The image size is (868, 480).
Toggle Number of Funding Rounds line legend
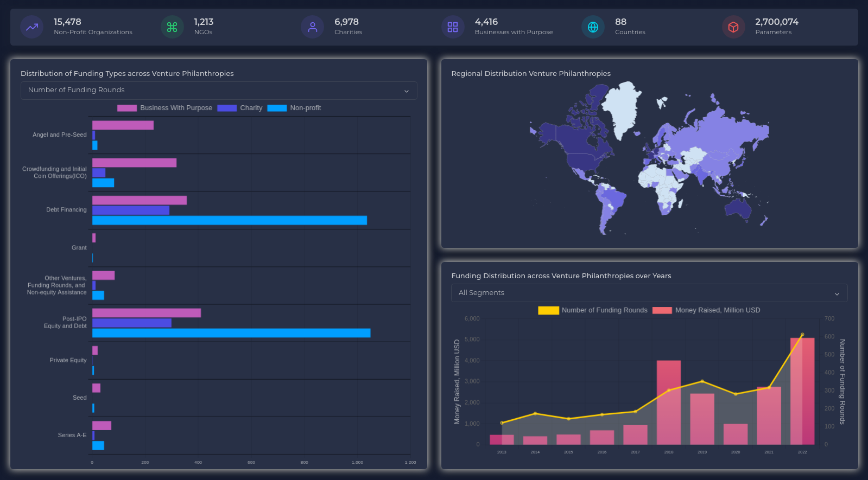[593, 310]
